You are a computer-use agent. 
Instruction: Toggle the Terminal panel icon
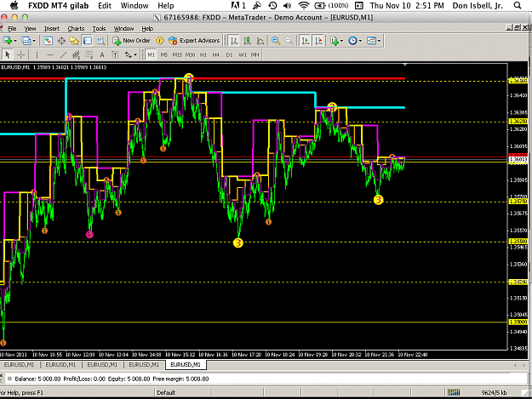pyautogui.click(x=87, y=41)
